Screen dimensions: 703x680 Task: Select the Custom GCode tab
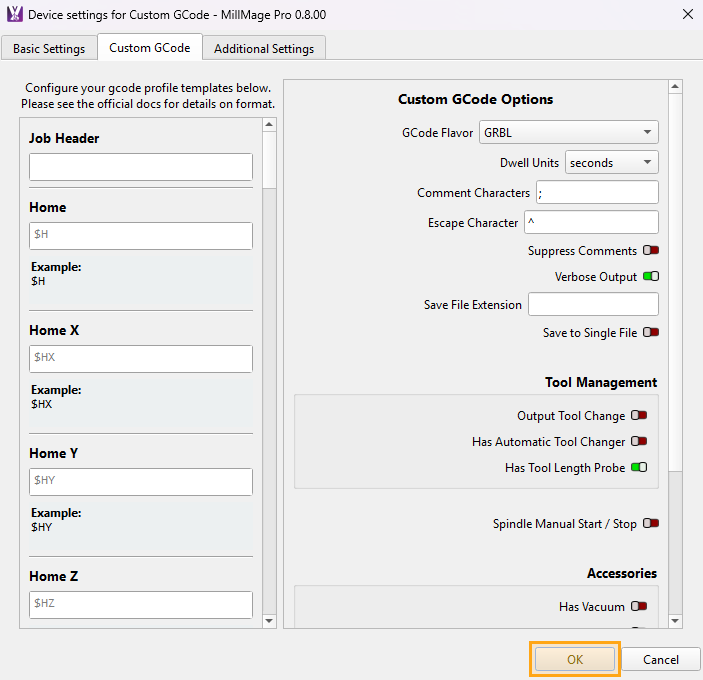click(x=150, y=48)
